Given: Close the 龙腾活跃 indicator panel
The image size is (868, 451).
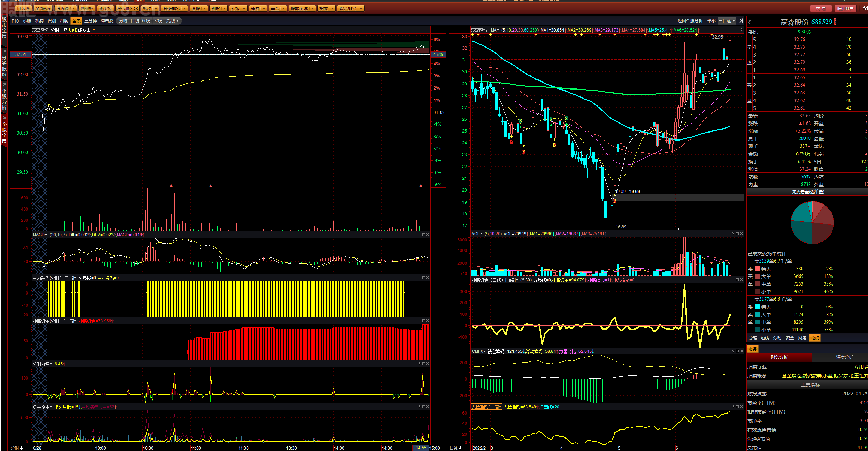Looking at the screenshot, I should 742,407.
